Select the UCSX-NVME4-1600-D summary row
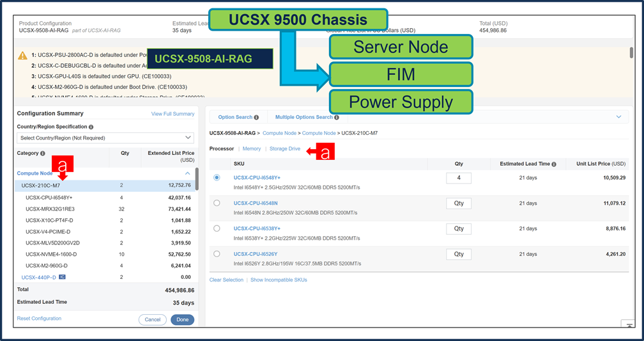 coord(105,254)
